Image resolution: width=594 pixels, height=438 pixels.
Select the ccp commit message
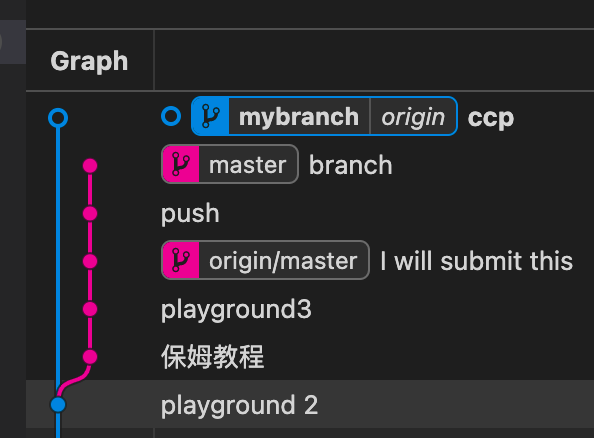[x=491, y=118]
